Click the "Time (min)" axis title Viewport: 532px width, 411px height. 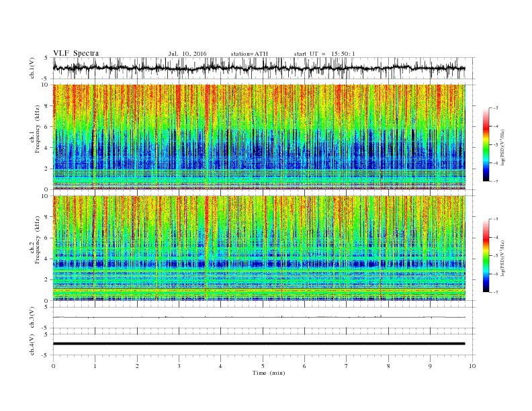[269, 373]
